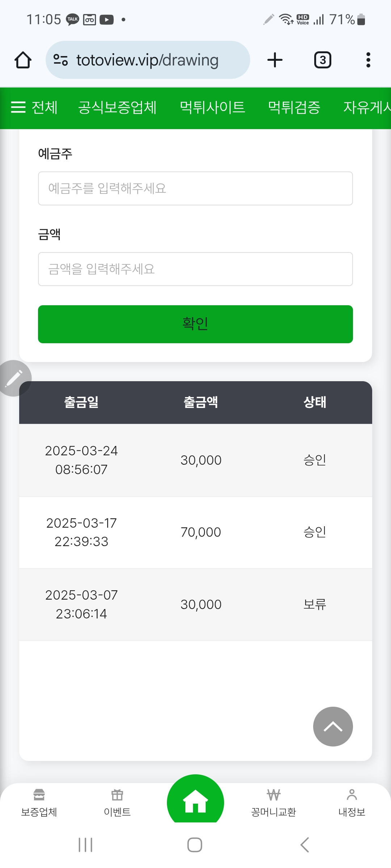Tap the green home button in the bottom bar
The height and width of the screenshot is (868, 391).
[x=195, y=801]
